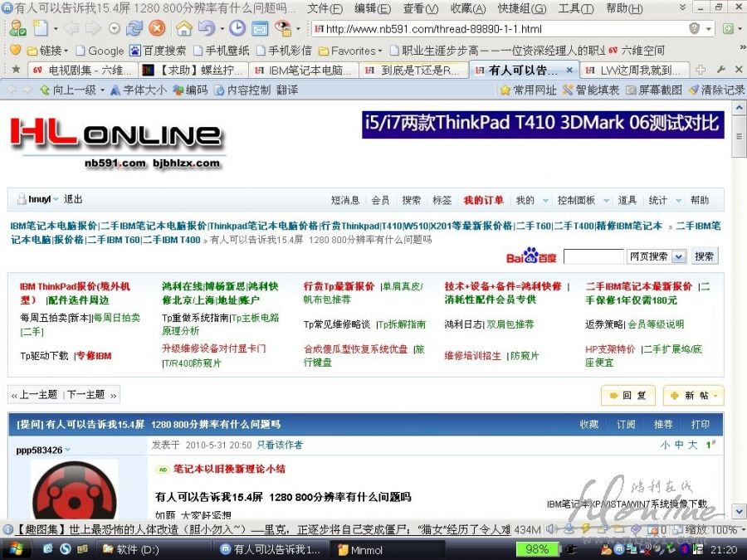
Task: Open the hnuyl username dropdown
Action: coord(56,199)
